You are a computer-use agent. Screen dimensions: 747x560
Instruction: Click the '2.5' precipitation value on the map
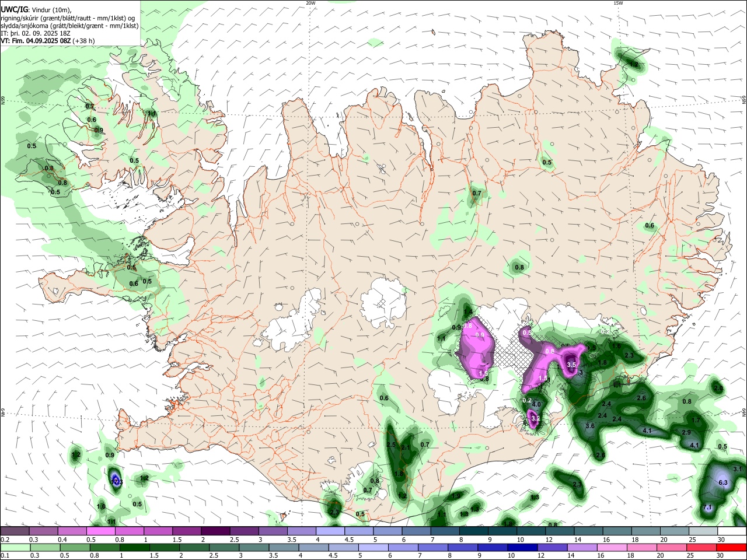(391, 444)
